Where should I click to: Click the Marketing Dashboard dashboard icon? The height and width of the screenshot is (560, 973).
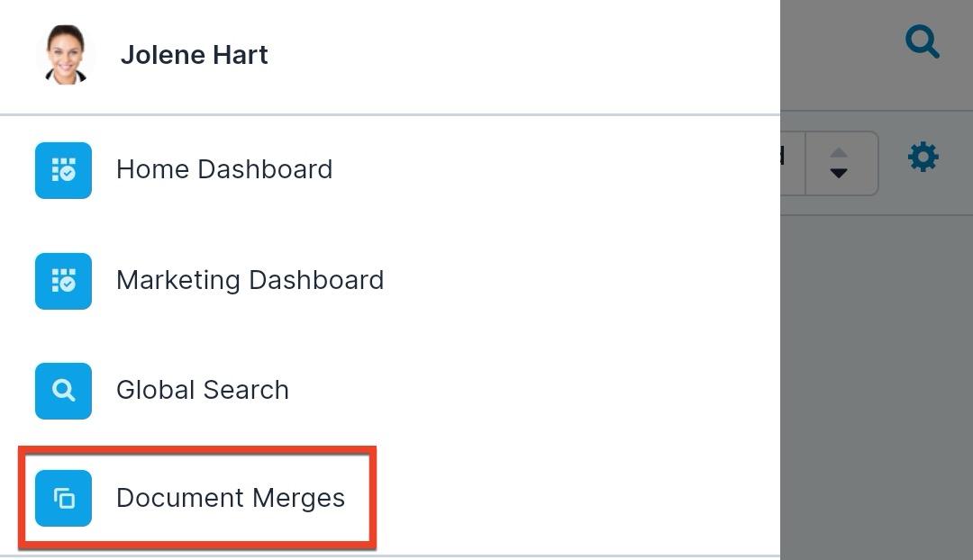(x=63, y=281)
